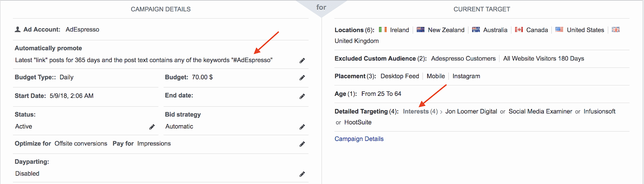Select the Jon Loomer Digital interest
The height and width of the screenshot is (184, 644).
471,112
